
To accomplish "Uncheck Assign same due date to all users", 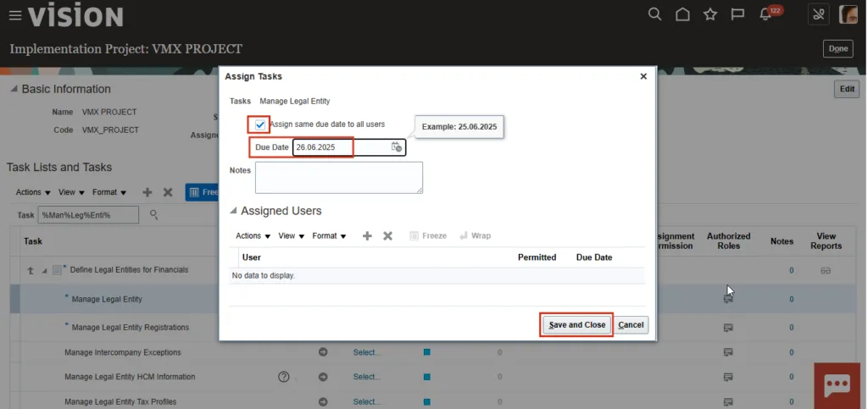I will point(260,124).
